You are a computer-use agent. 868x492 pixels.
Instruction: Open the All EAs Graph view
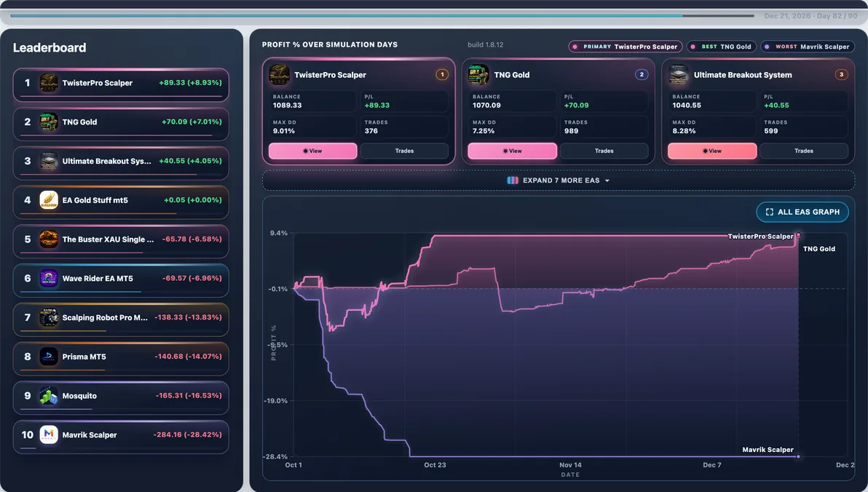click(x=802, y=212)
